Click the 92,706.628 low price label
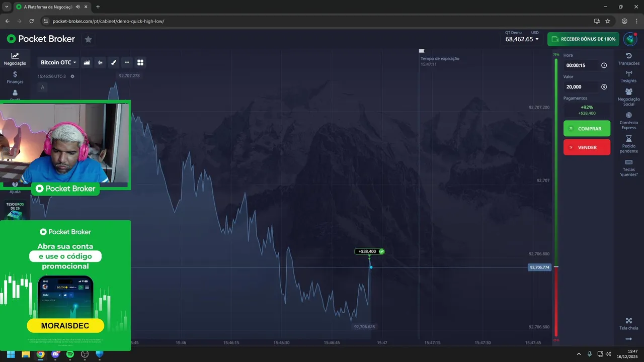Image resolution: width=644 pixels, height=362 pixels. coord(364,327)
